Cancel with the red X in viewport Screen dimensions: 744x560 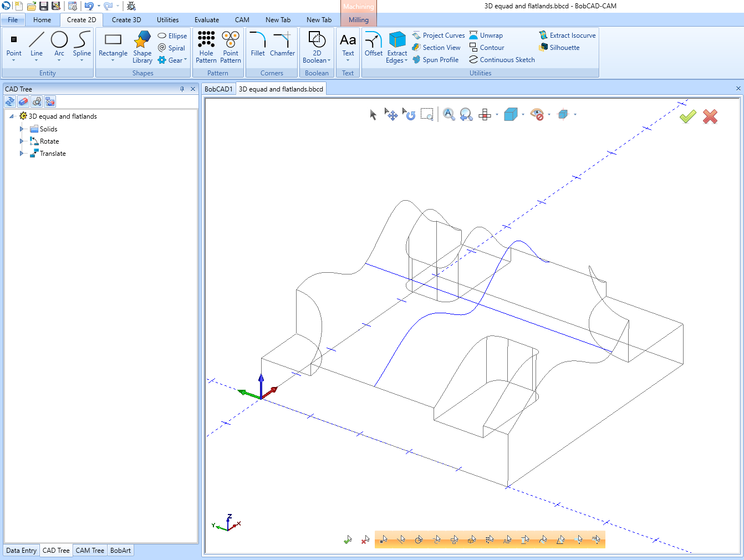pyautogui.click(x=710, y=116)
